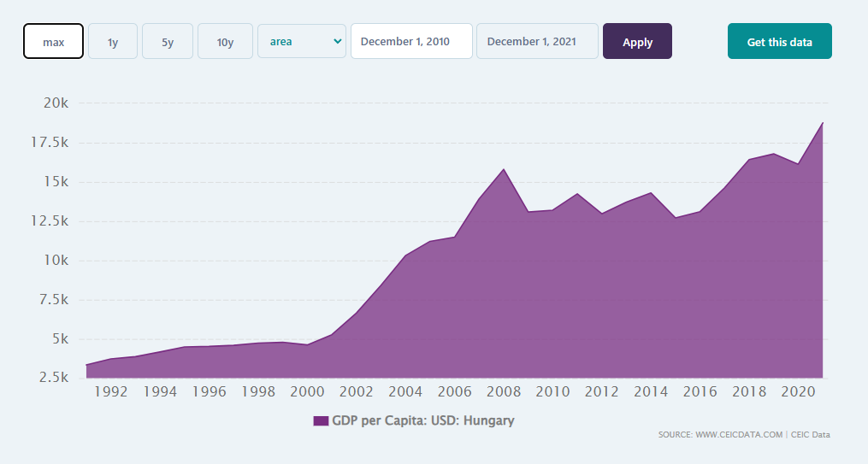Image resolution: width=868 pixels, height=464 pixels.
Task: Click the 2010 x-axis label
Action: pos(553,391)
